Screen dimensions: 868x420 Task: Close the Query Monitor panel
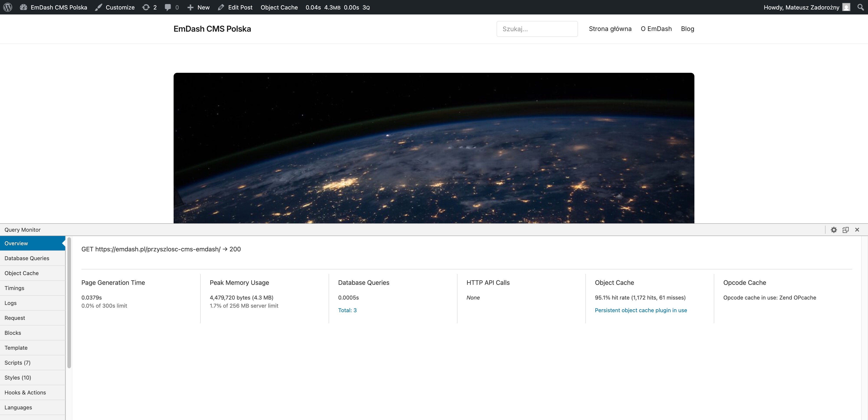(857, 229)
